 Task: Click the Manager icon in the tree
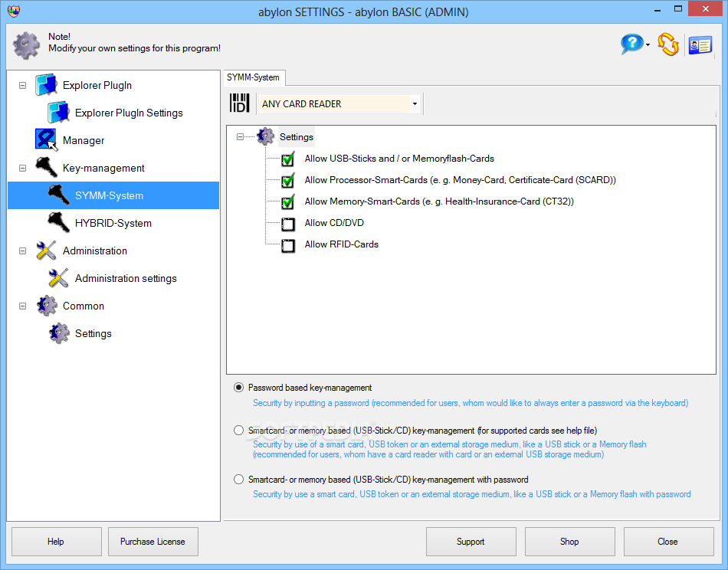[x=47, y=140]
